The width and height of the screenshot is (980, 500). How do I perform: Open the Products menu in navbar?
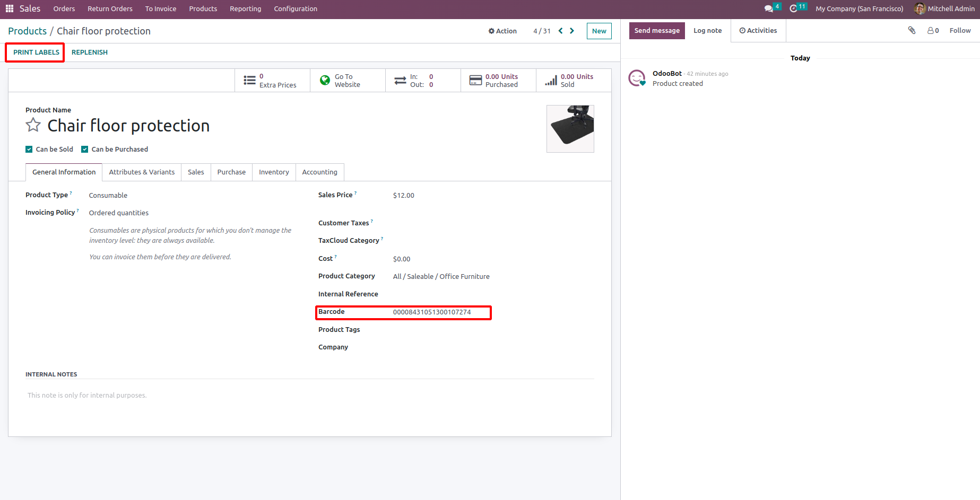click(x=203, y=8)
